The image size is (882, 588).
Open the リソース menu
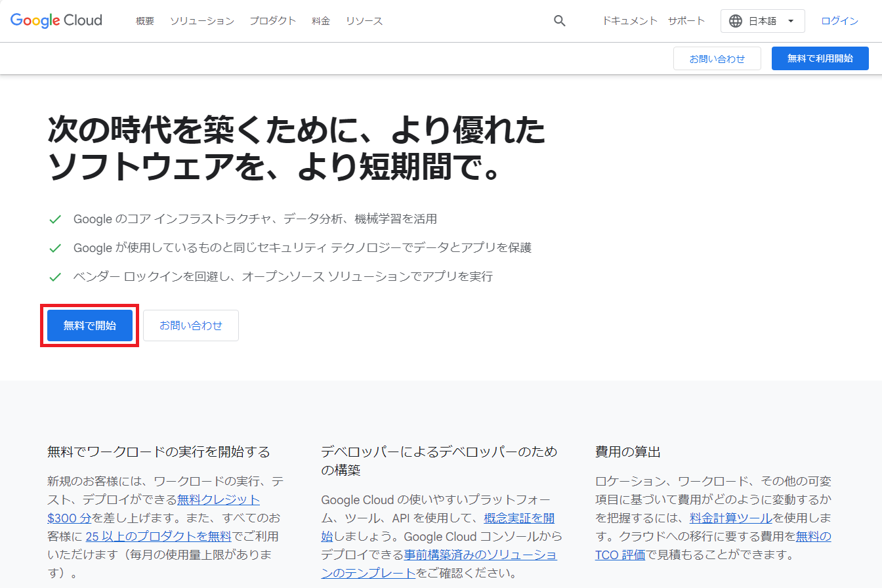point(364,21)
